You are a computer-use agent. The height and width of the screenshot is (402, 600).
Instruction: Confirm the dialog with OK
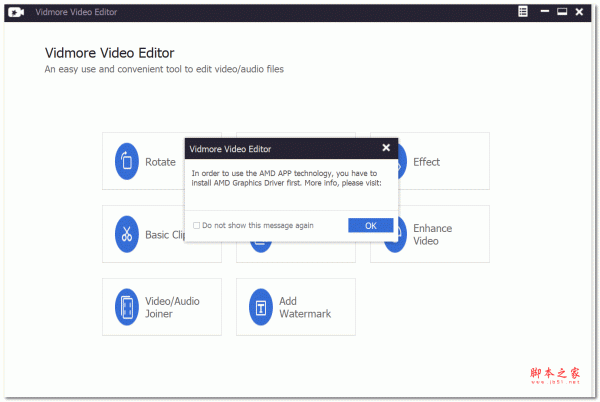pyautogui.click(x=370, y=225)
